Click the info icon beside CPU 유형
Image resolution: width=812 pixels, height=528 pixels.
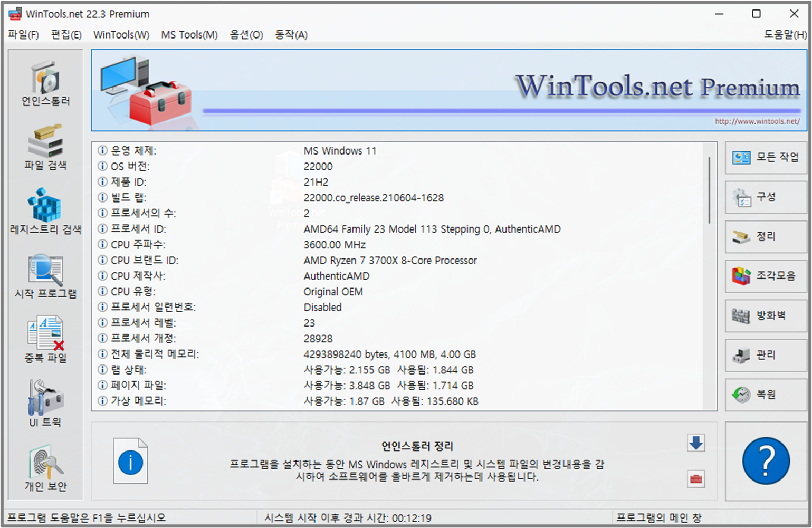(x=103, y=292)
